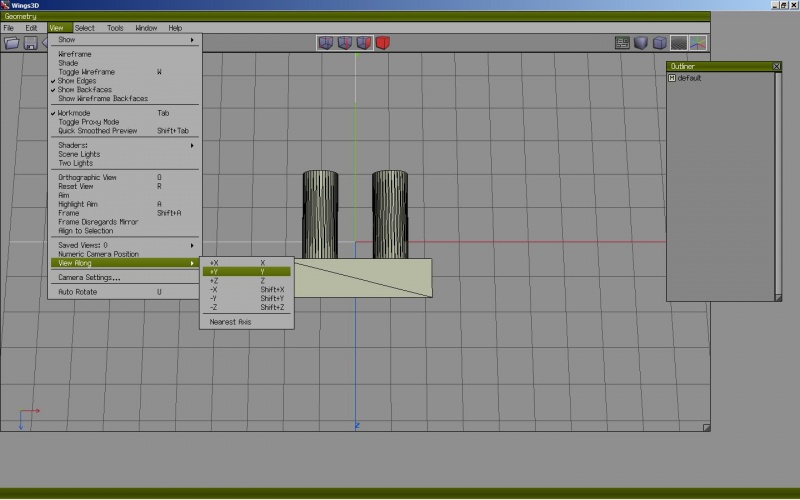The height and width of the screenshot is (500, 800).
Task: Toggle ground grid plane icon
Action: coord(679,43)
